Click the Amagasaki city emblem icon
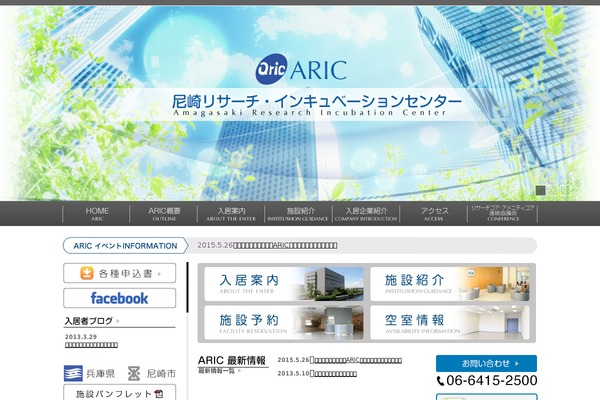 pyautogui.click(x=134, y=373)
